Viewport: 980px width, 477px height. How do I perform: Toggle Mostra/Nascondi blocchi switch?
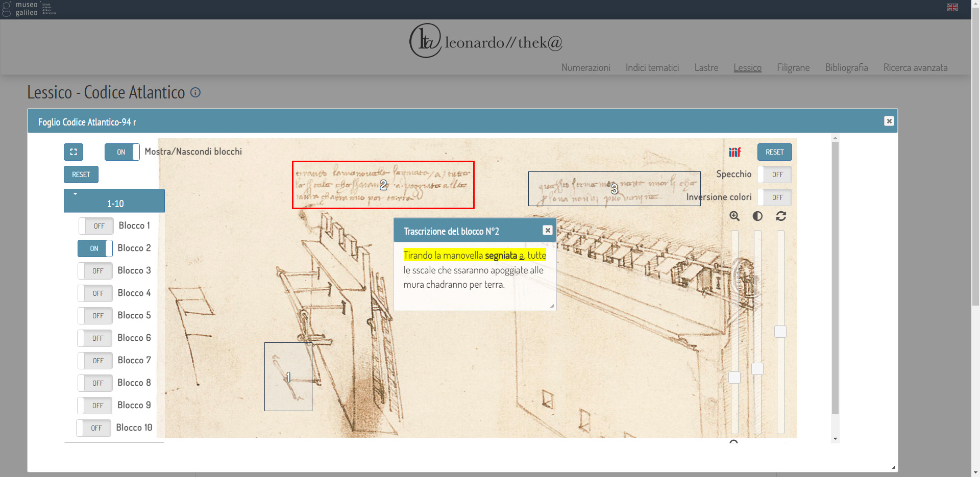click(122, 152)
